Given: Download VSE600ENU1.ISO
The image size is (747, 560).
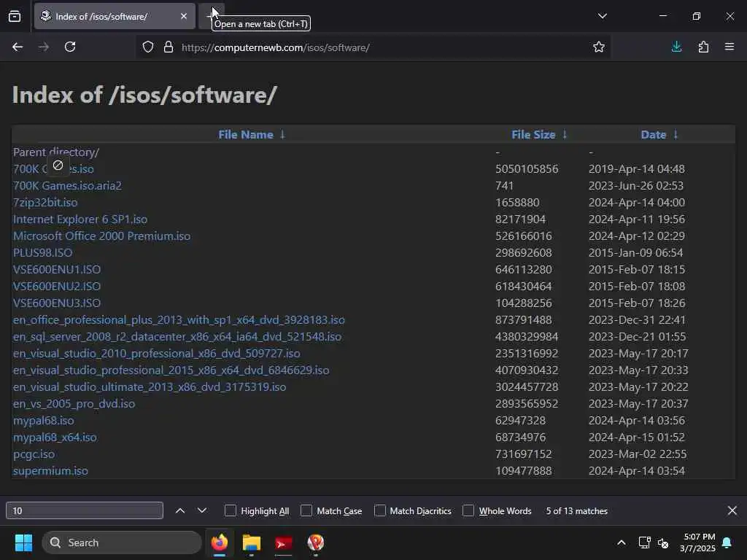Looking at the screenshot, I should pos(57,270).
